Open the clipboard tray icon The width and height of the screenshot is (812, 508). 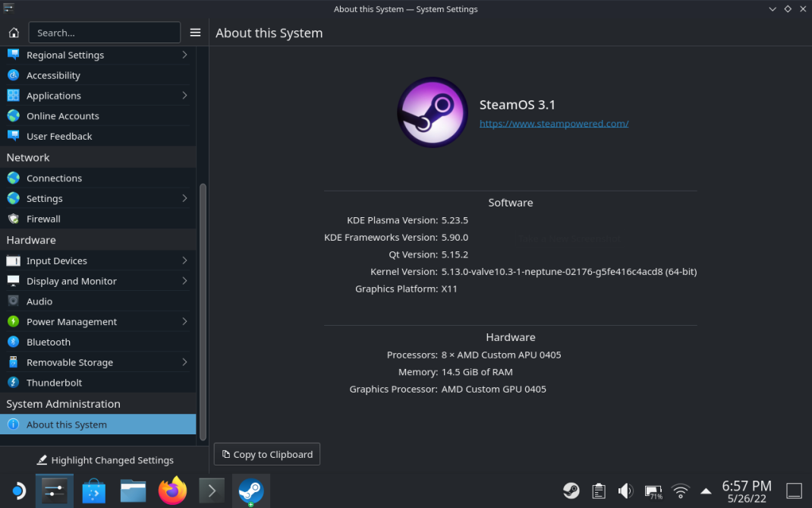(x=599, y=491)
